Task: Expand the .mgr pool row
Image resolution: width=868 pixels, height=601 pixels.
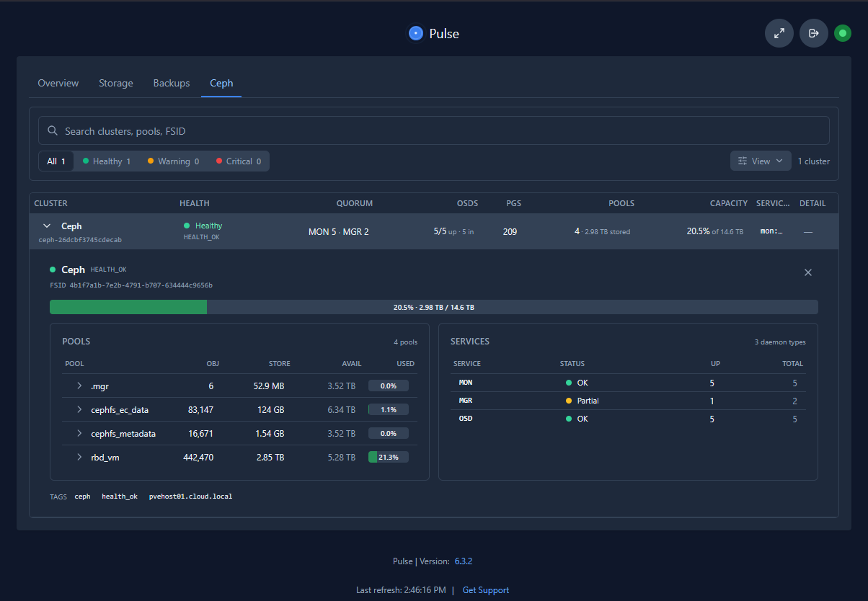Action: 79,386
